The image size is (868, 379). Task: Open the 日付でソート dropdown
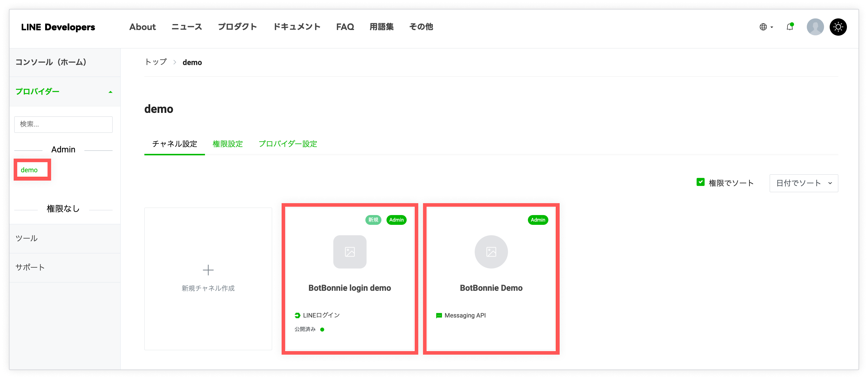[804, 183]
